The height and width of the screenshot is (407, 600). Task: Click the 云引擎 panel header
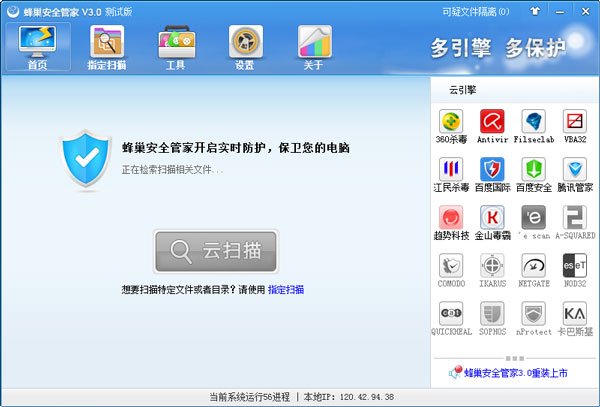click(463, 90)
